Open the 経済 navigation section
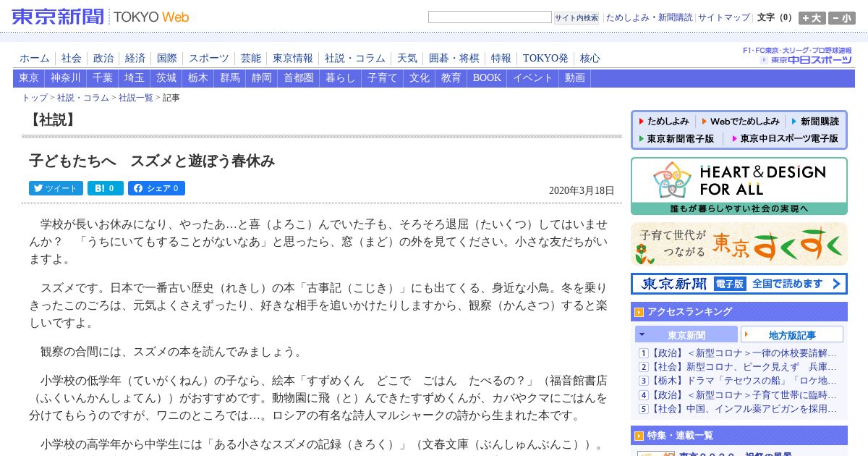 [135, 59]
